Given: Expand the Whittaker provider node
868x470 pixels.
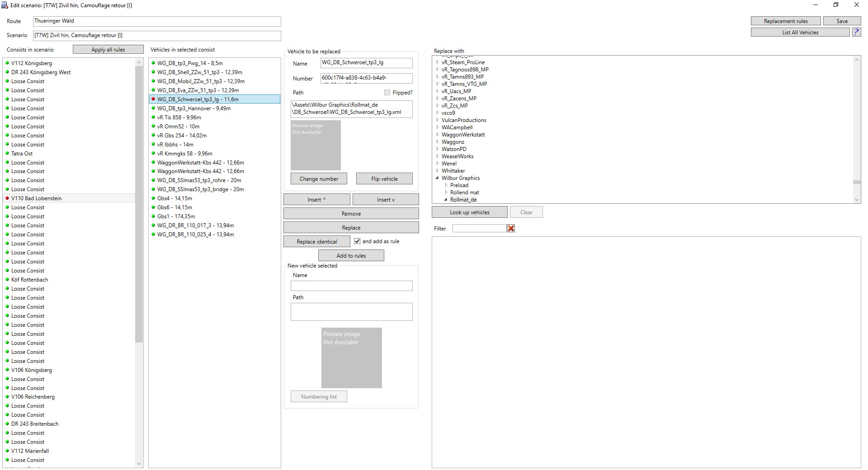Looking at the screenshot, I should click(x=438, y=171).
